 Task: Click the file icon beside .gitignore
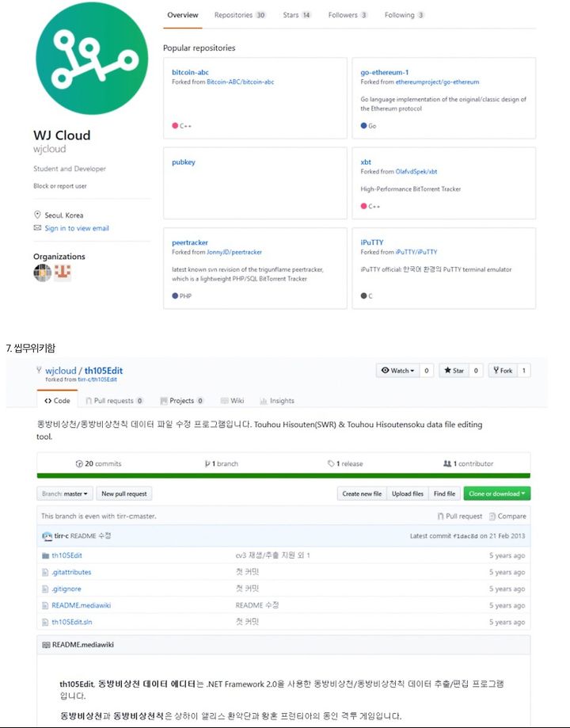[x=45, y=589]
